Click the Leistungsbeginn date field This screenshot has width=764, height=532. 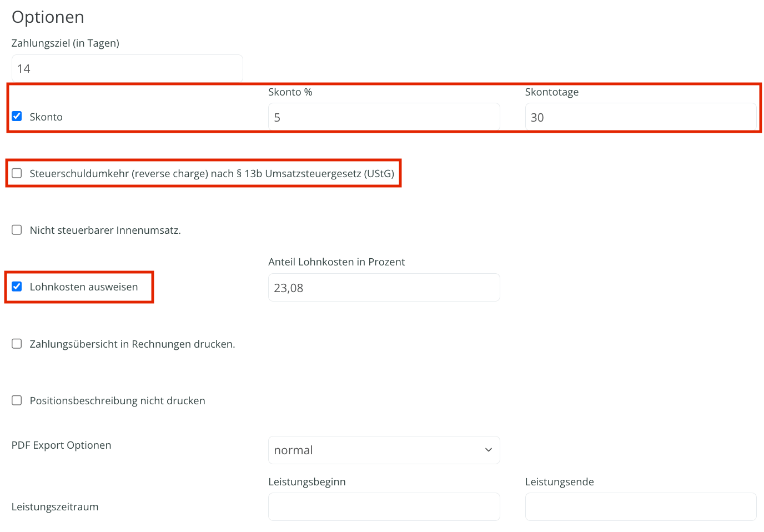point(384,506)
